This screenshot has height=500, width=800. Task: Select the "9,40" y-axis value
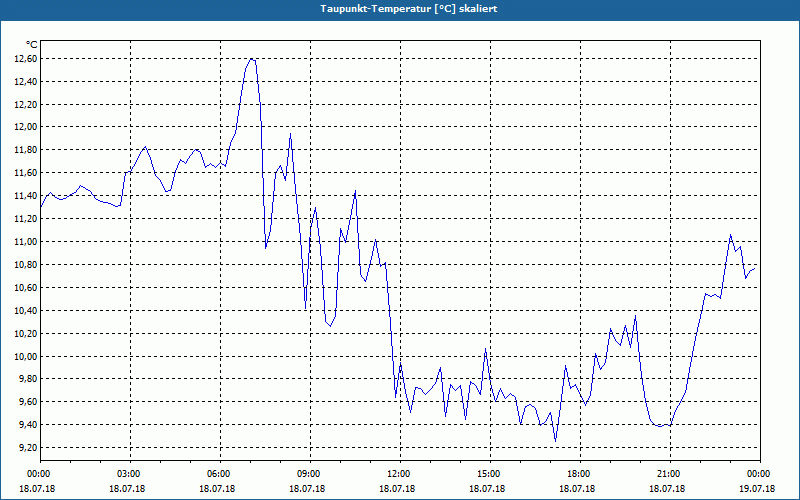click(29, 425)
